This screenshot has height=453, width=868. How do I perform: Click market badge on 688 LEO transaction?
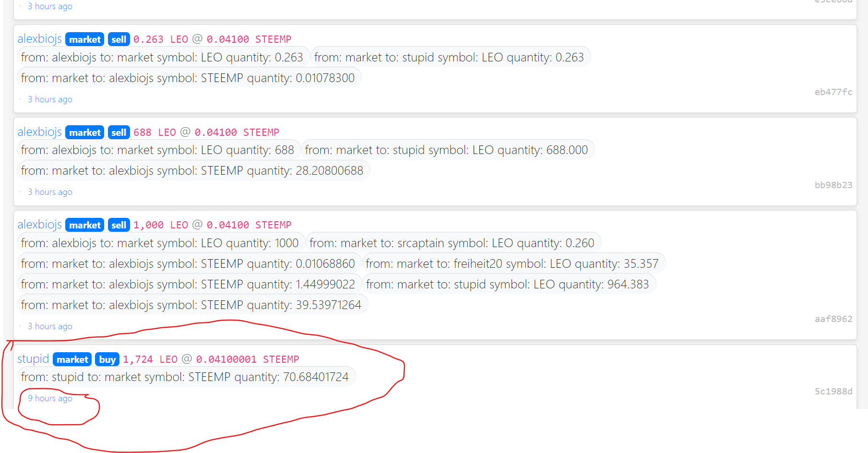(x=85, y=132)
